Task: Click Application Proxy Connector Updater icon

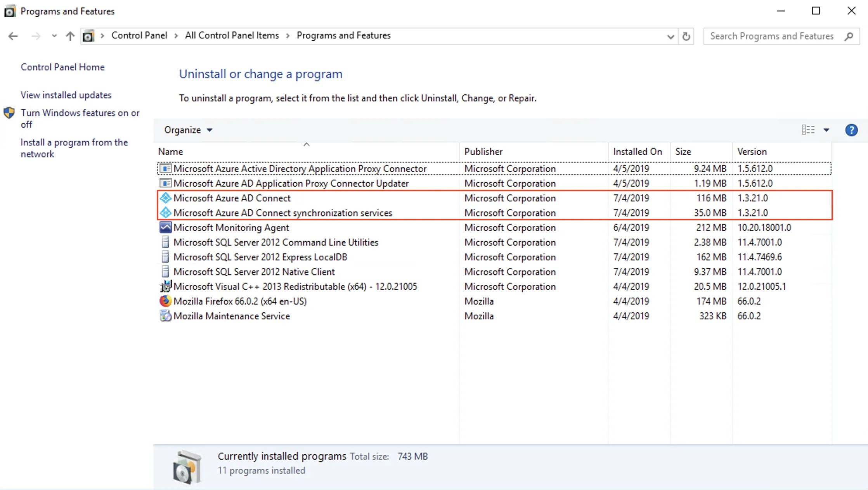Action: coord(165,183)
